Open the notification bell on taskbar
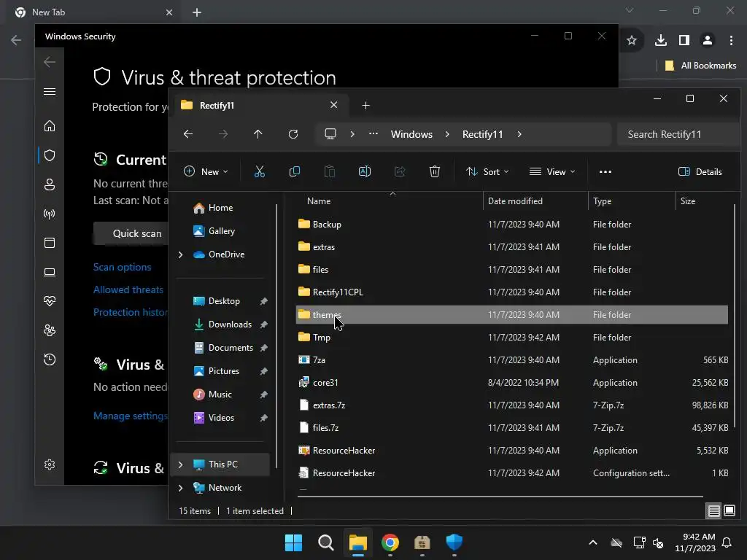Viewport: 747px width, 560px height. click(727, 542)
